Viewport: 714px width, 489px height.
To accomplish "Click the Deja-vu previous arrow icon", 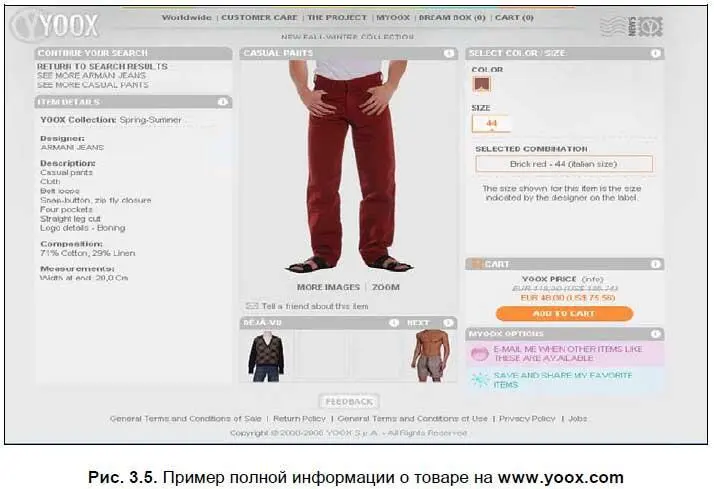I will click(x=394, y=323).
